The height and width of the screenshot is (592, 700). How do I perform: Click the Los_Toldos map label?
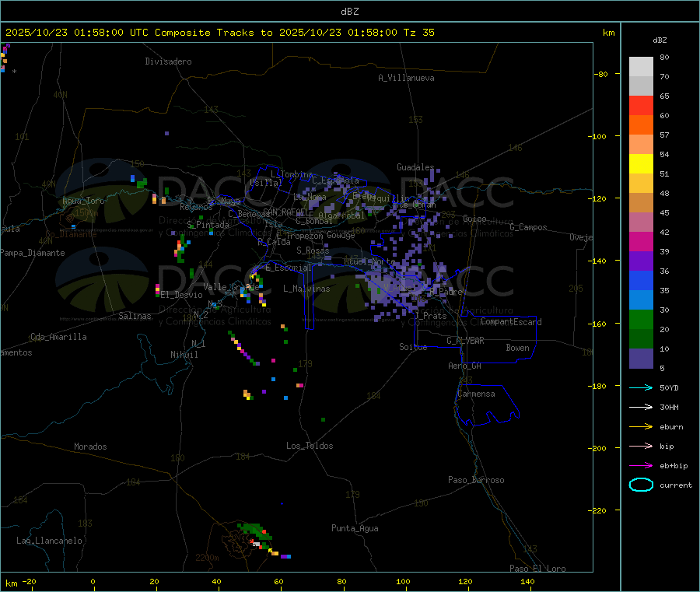[x=310, y=446]
